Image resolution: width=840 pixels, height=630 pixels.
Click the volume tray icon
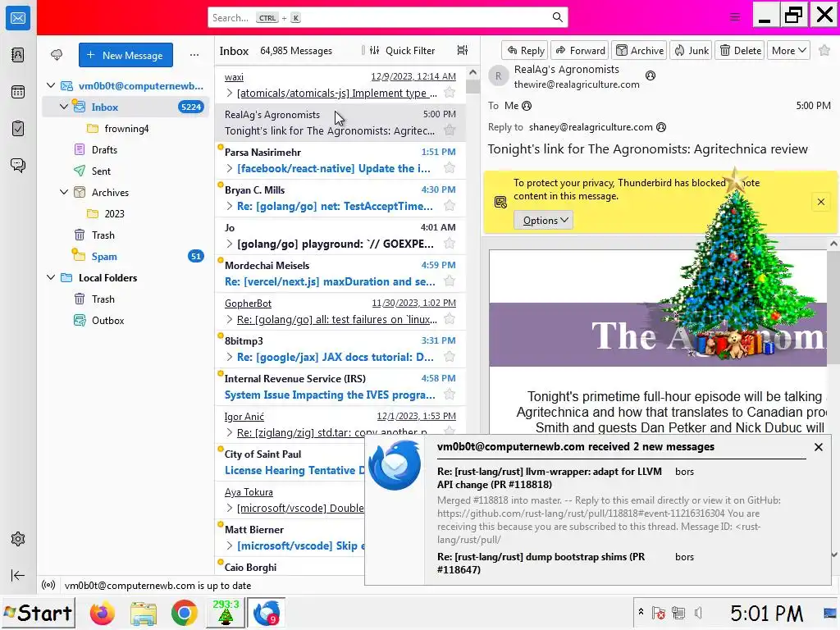coord(698,613)
